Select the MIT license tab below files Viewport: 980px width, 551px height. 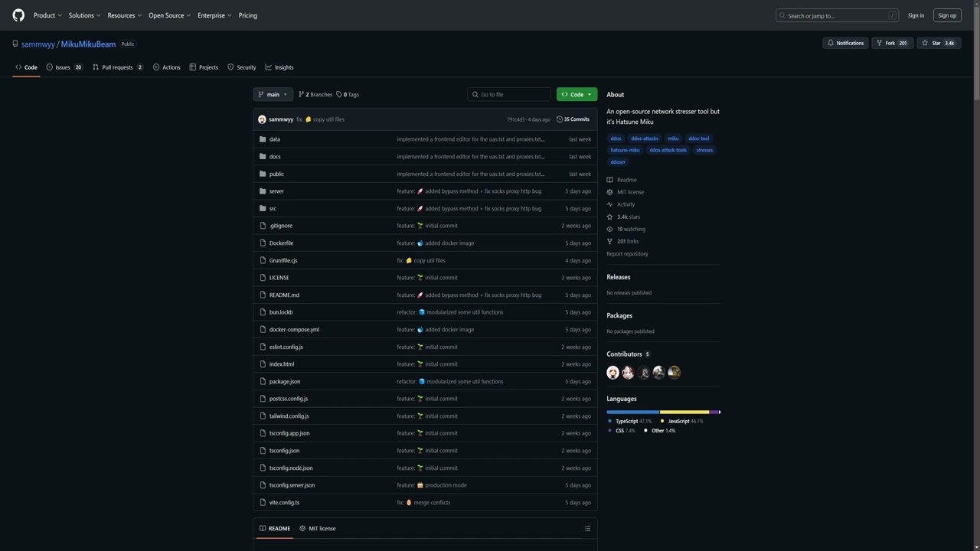[x=318, y=529]
